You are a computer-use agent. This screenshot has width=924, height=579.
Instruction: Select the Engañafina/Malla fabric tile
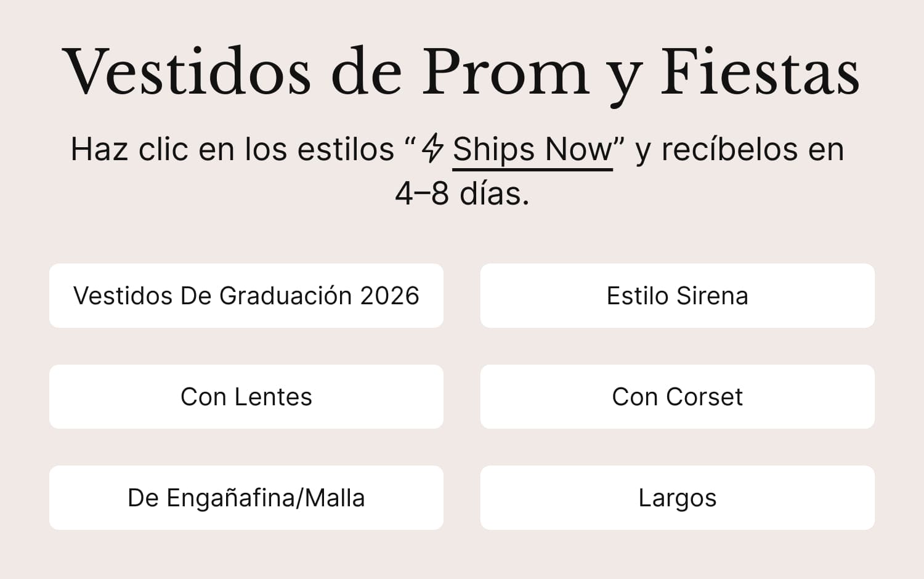pos(246,498)
